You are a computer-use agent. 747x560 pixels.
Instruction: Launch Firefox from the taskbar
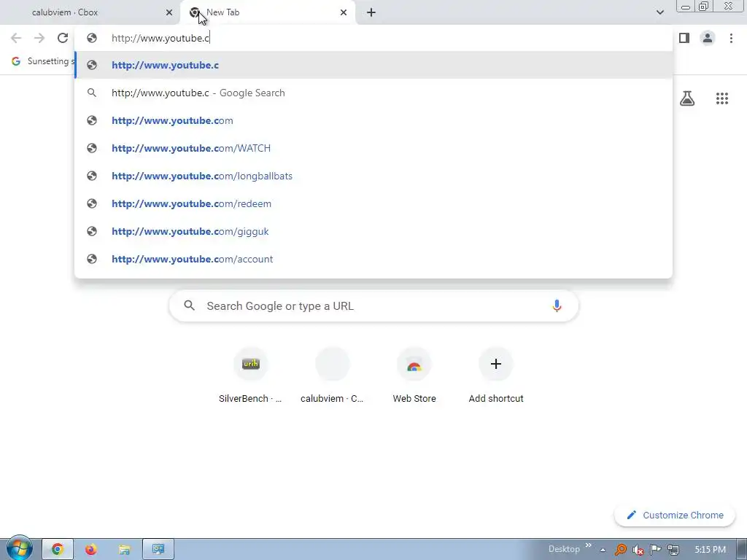(x=91, y=549)
